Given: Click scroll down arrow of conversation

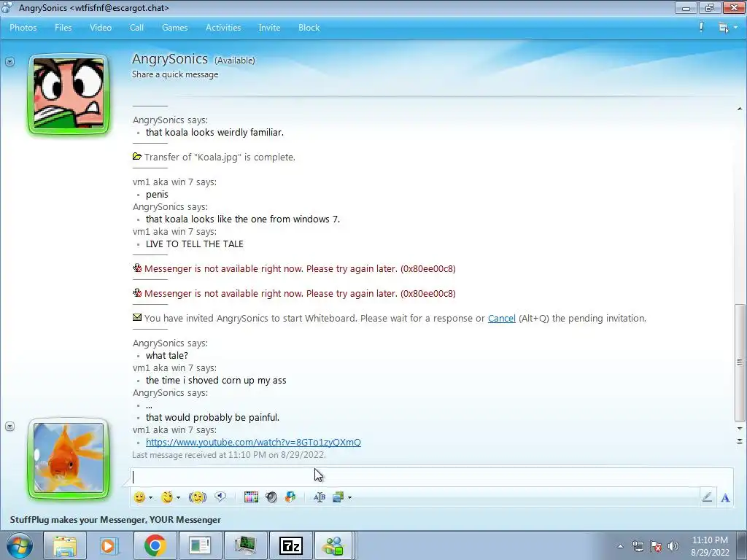Looking at the screenshot, I should pyautogui.click(x=740, y=429).
